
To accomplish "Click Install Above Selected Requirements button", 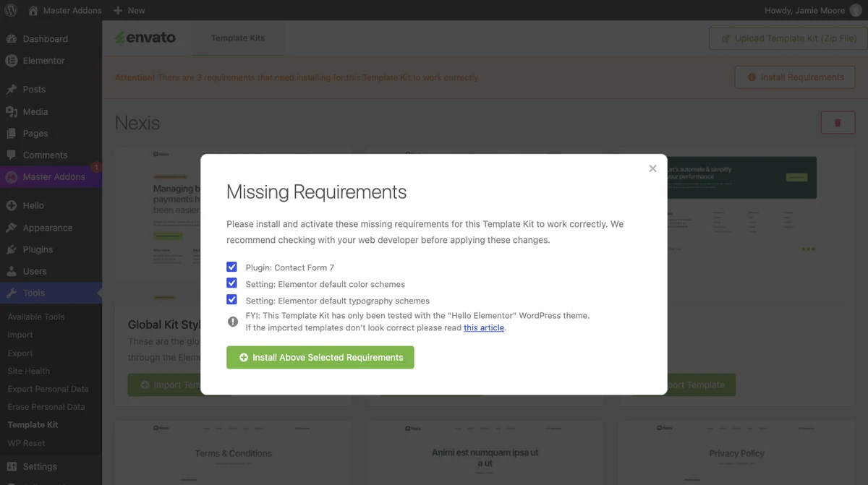I will (320, 357).
